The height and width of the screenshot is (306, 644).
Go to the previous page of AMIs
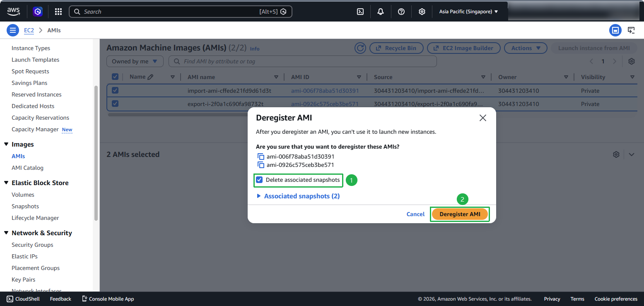pyautogui.click(x=591, y=61)
